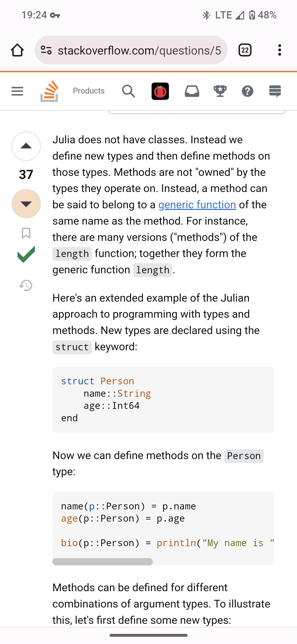Open Chrome three-dot overflow menu
297x644 pixels.
(x=279, y=50)
